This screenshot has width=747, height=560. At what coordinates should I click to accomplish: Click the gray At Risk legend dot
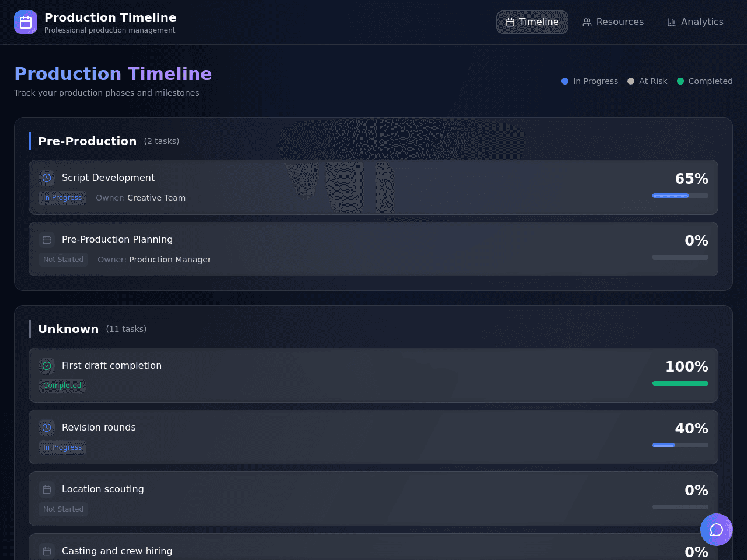point(631,81)
